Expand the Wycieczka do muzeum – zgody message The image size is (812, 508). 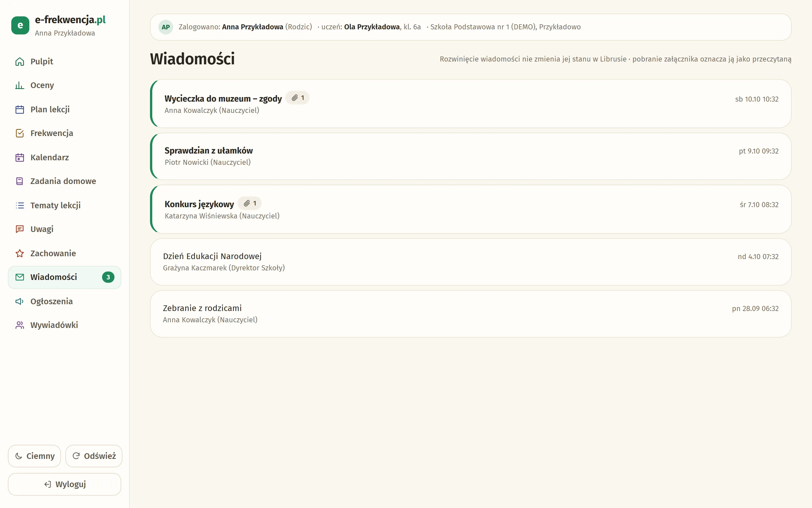pos(471,104)
